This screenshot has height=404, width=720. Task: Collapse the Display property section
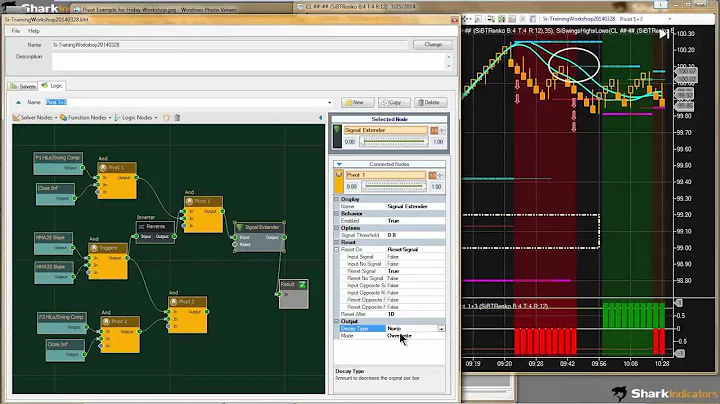[337, 199]
